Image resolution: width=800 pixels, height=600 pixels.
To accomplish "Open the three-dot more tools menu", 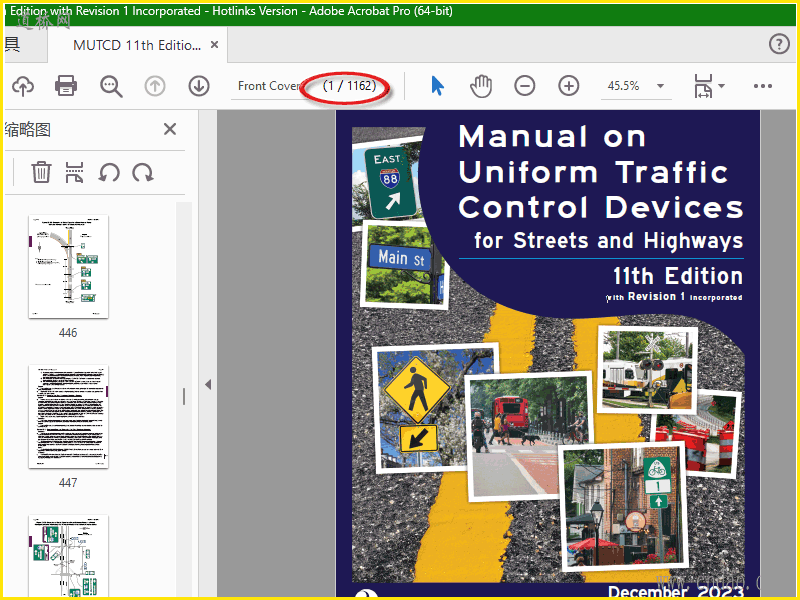I will click(x=763, y=86).
